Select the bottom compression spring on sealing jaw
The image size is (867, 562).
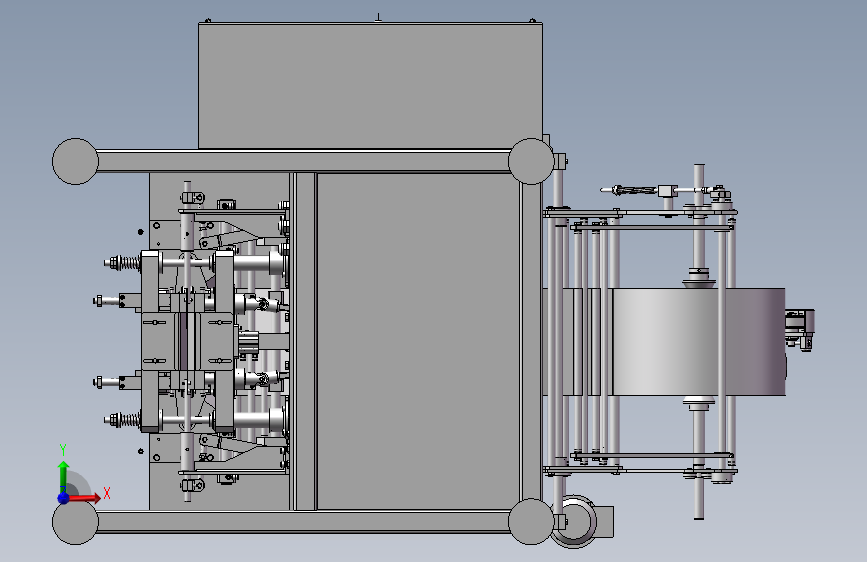tap(129, 420)
